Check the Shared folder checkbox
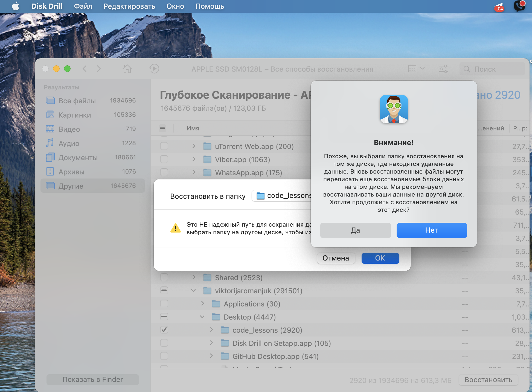Screen dimensions: 532x392 pos(164,277)
